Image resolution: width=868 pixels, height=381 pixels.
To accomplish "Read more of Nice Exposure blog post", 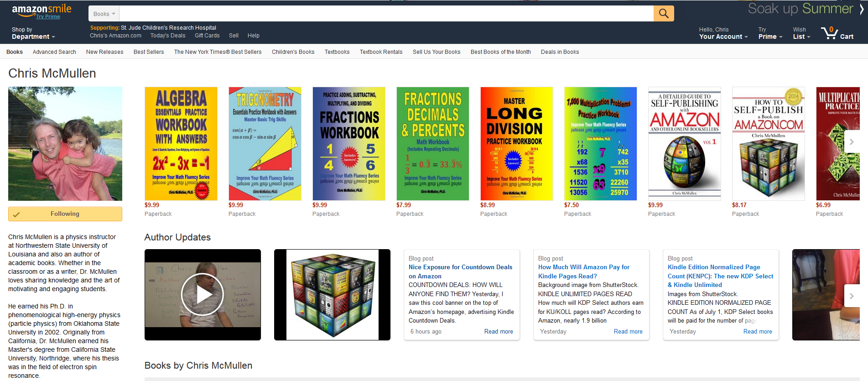I will coord(498,332).
